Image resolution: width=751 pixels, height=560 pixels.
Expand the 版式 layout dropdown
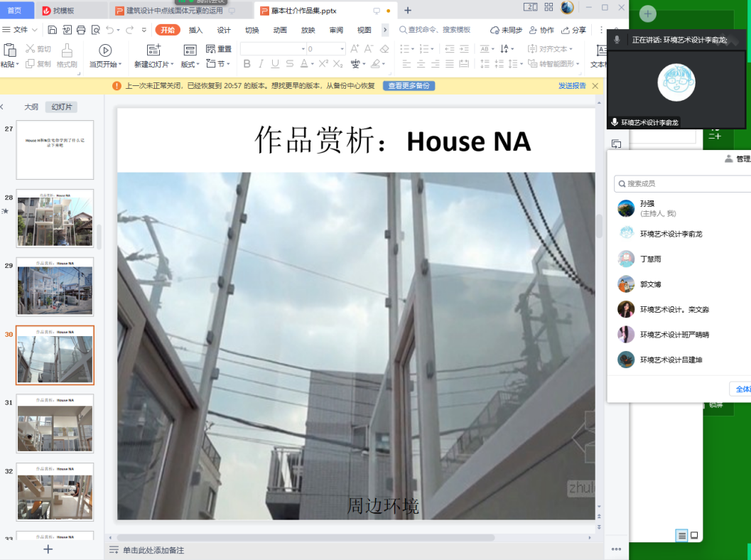coord(190,64)
